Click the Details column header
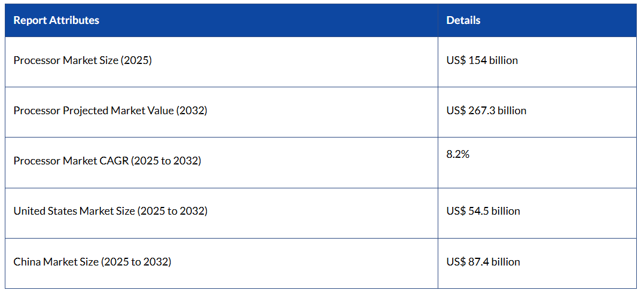 pos(463,20)
